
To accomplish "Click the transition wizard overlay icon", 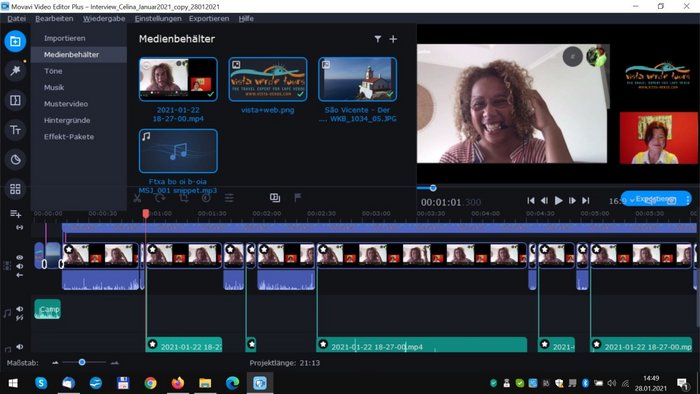I will click(275, 197).
